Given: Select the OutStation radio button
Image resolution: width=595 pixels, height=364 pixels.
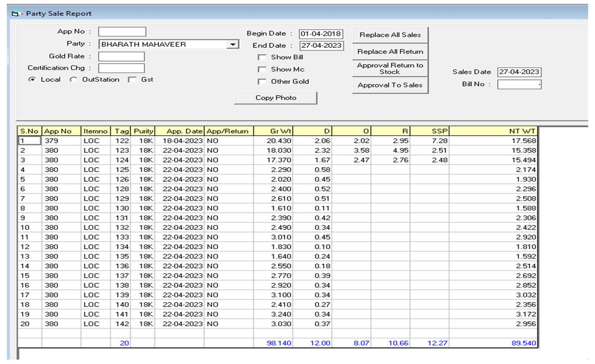Looking at the screenshot, I should pyautogui.click(x=73, y=79).
